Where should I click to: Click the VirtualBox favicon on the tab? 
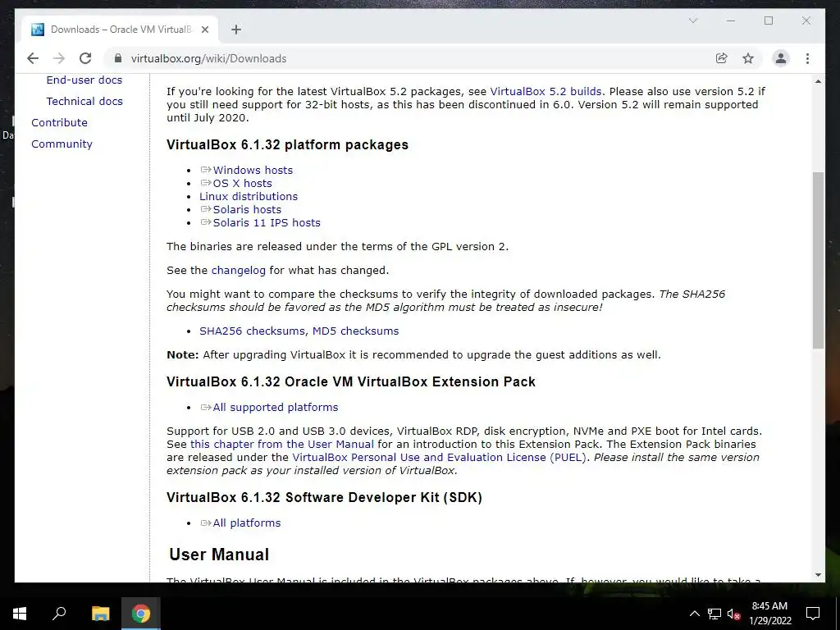click(38, 30)
